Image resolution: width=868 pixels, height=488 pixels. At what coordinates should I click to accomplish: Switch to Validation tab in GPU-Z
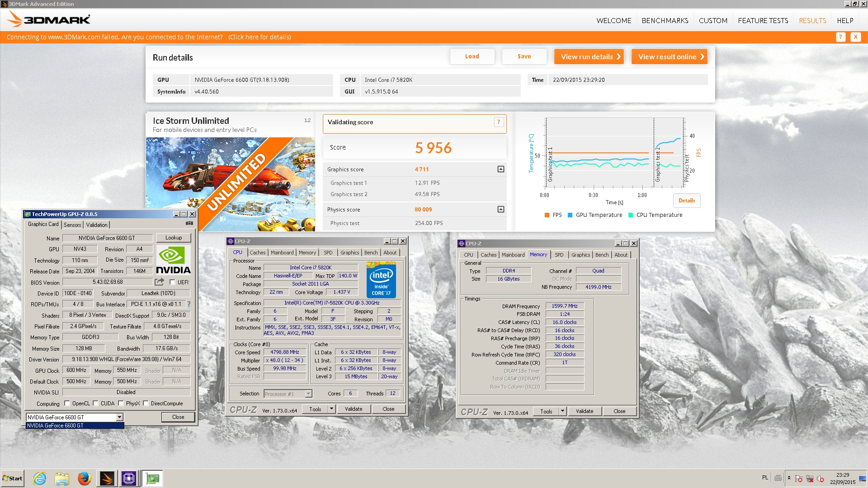click(x=97, y=225)
